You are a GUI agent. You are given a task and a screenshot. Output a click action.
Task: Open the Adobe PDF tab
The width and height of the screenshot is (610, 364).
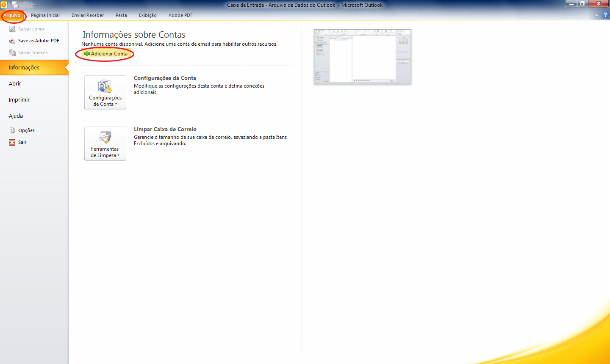(x=180, y=15)
